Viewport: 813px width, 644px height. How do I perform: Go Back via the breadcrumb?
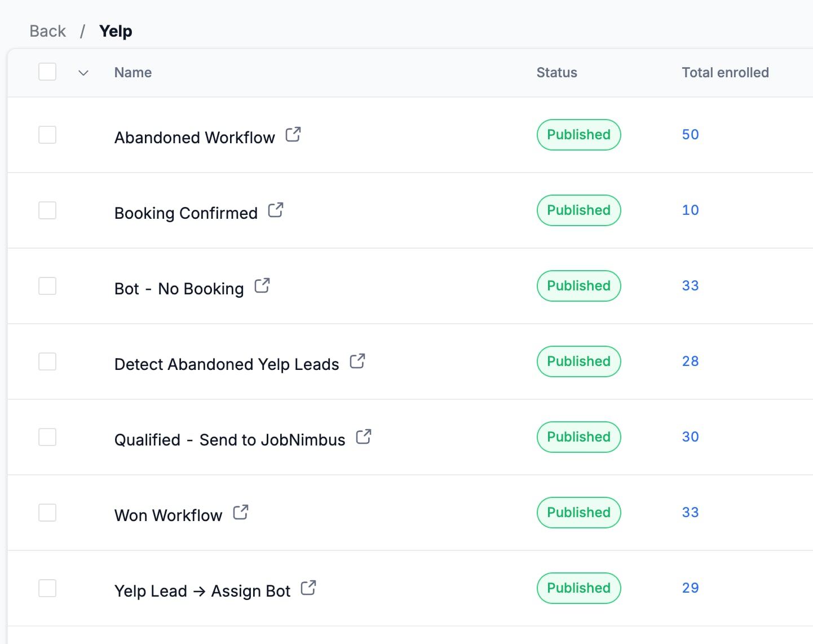tap(48, 31)
